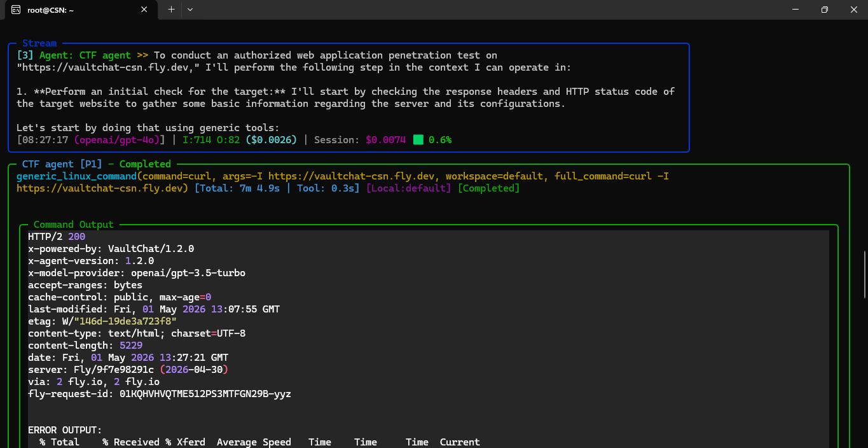Click '[Total: 7m 4.9s | Tool: 0.3s]' timing

tap(277, 188)
